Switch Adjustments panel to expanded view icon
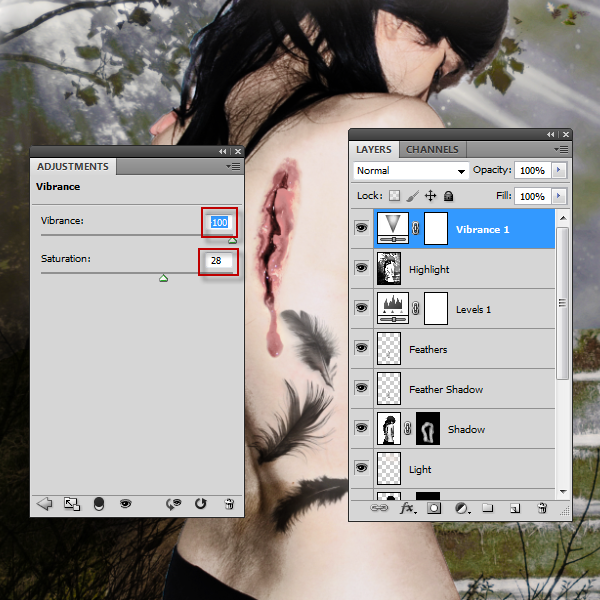 click(72, 504)
